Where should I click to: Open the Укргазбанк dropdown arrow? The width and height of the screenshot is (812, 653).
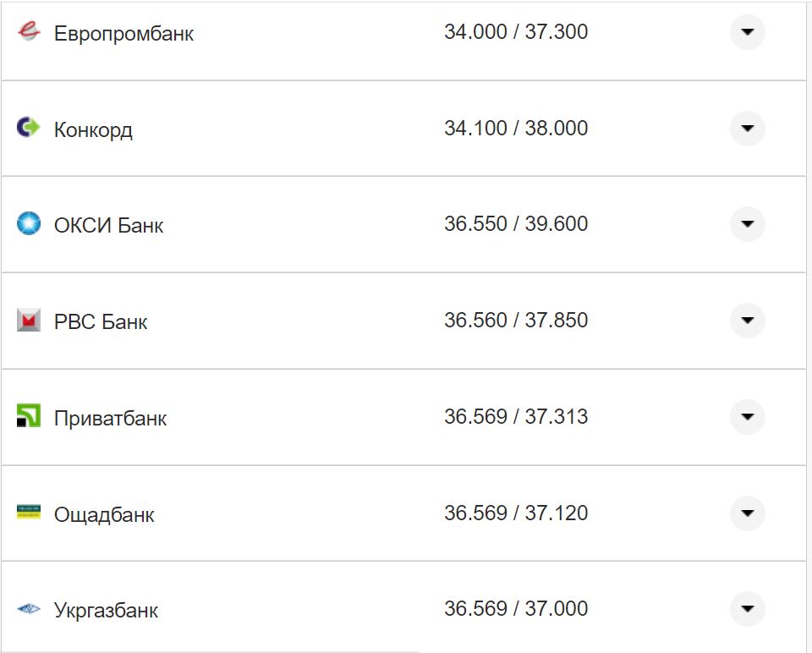tap(747, 609)
